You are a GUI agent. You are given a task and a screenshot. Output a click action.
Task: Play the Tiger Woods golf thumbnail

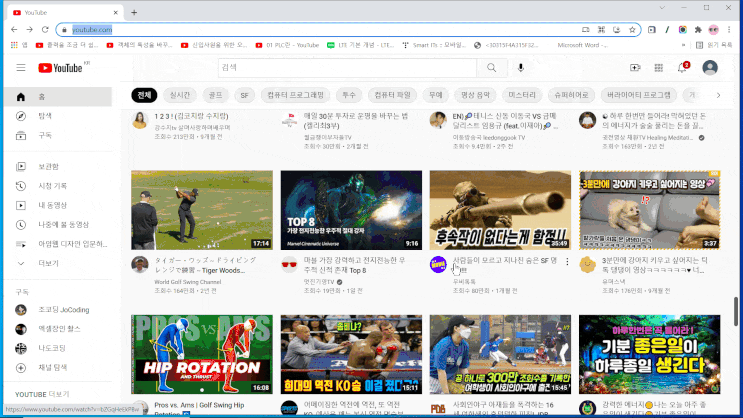pyautogui.click(x=202, y=210)
